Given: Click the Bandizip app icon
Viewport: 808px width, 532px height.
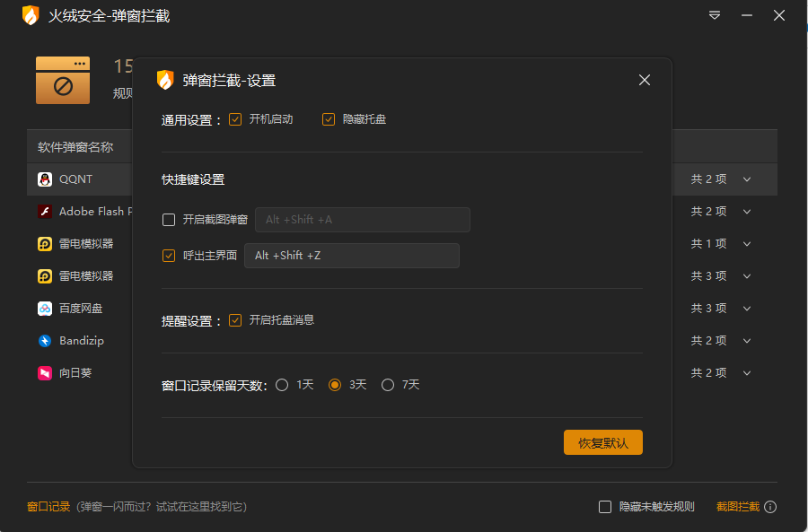Looking at the screenshot, I should (x=45, y=341).
